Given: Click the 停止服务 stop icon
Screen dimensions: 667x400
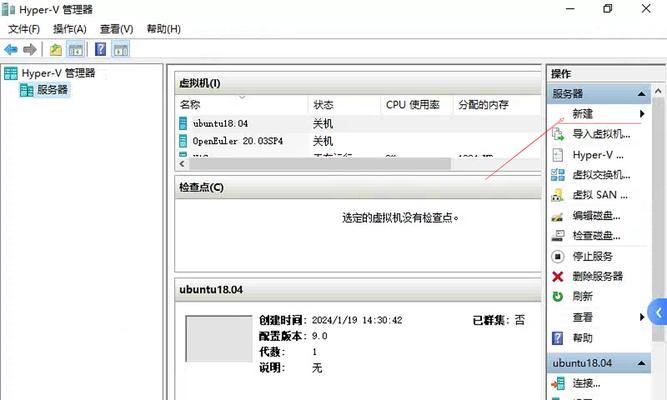Looking at the screenshot, I should pyautogui.click(x=557, y=257).
